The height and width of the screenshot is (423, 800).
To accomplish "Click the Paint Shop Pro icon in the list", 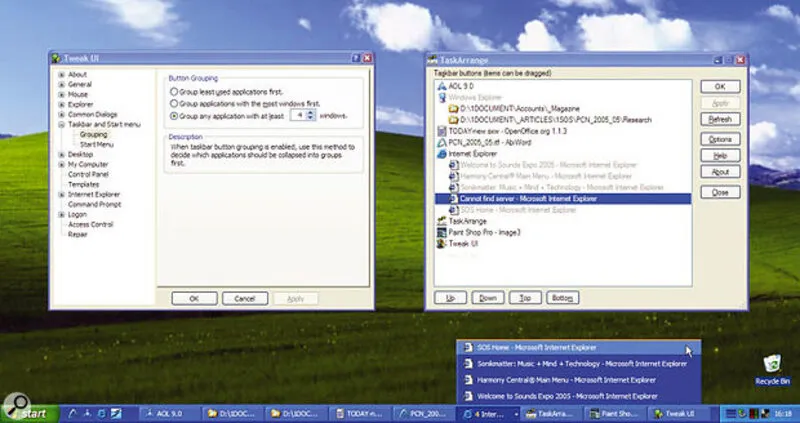I will click(442, 232).
